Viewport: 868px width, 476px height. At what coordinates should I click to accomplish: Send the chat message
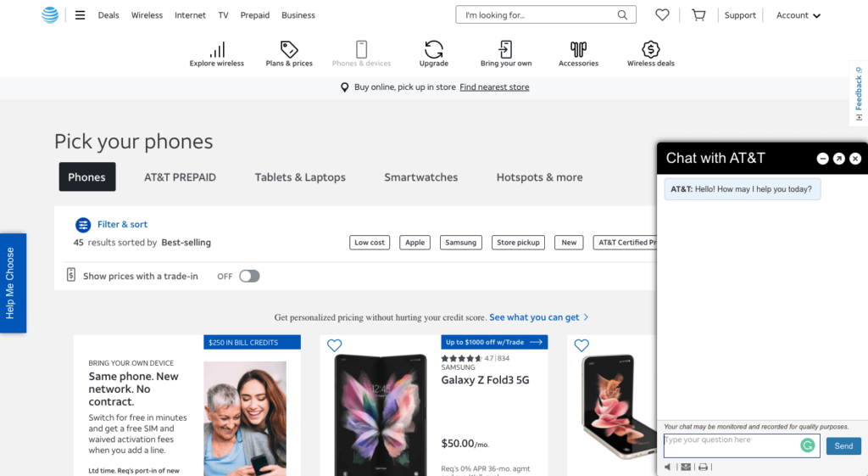(843, 446)
